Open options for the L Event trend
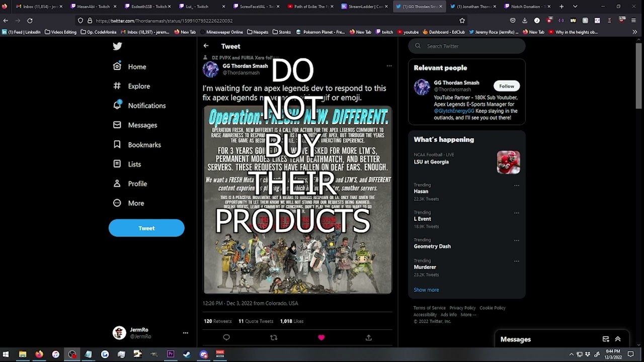The height and width of the screenshot is (362, 644). coord(516,213)
